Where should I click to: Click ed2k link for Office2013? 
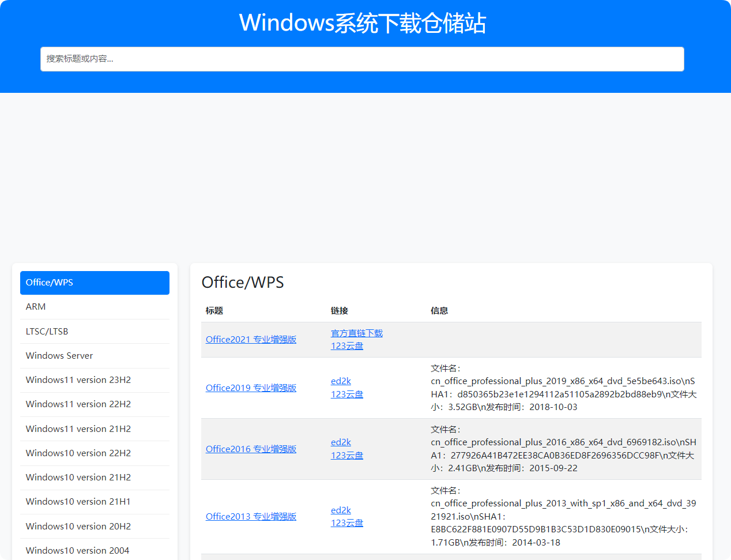(x=341, y=510)
